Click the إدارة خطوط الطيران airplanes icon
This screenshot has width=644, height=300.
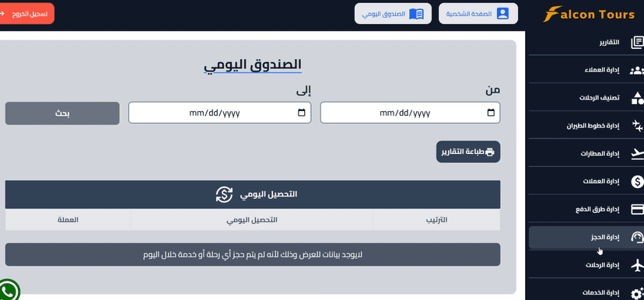point(638,126)
